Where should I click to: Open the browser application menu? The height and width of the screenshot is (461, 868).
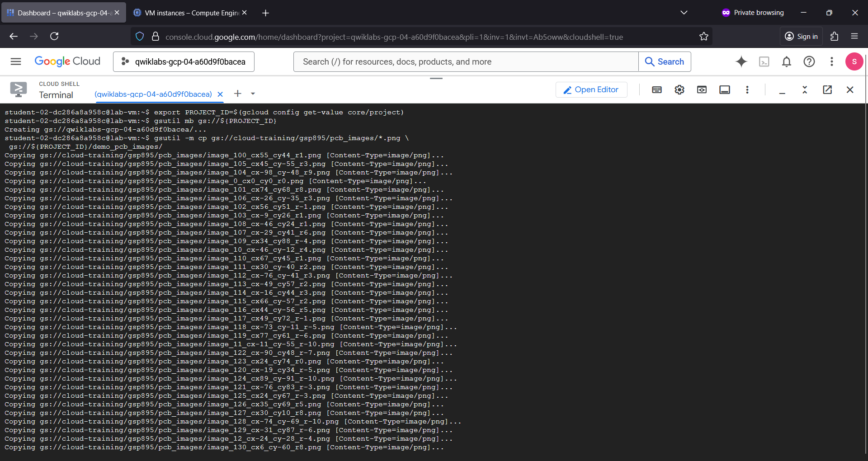click(854, 36)
